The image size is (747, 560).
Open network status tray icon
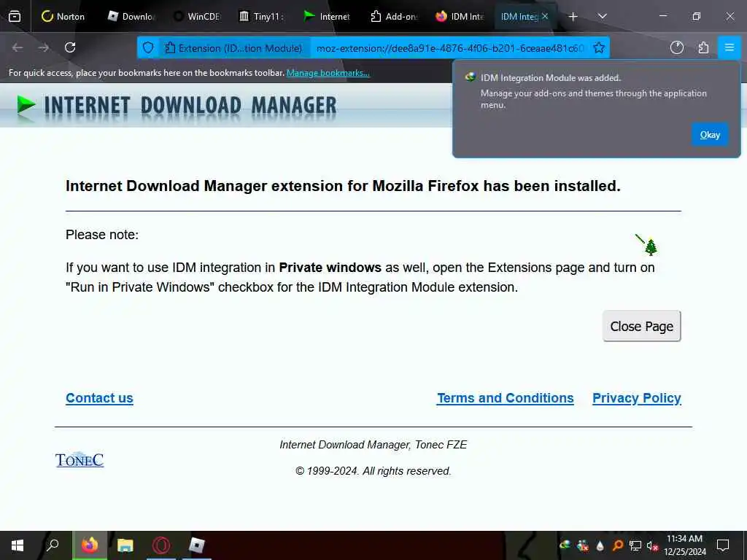pyautogui.click(x=635, y=545)
